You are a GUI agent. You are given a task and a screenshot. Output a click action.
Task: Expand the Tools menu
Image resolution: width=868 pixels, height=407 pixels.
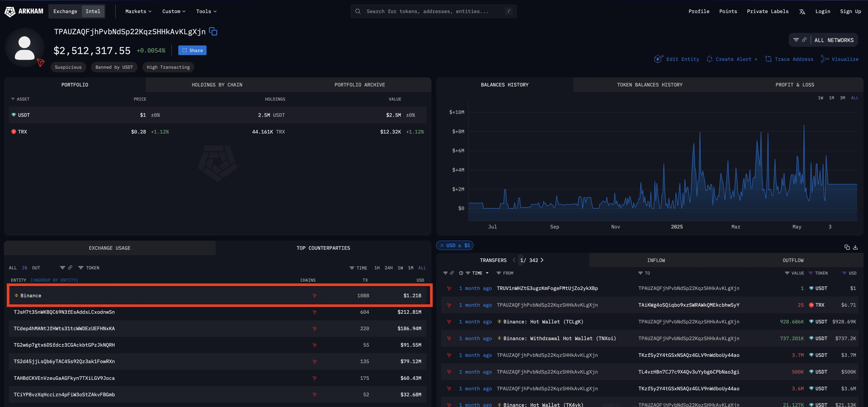[206, 11]
